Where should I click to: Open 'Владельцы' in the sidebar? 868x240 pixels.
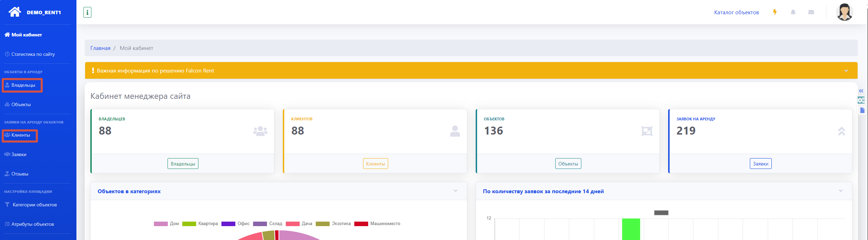tap(23, 85)
